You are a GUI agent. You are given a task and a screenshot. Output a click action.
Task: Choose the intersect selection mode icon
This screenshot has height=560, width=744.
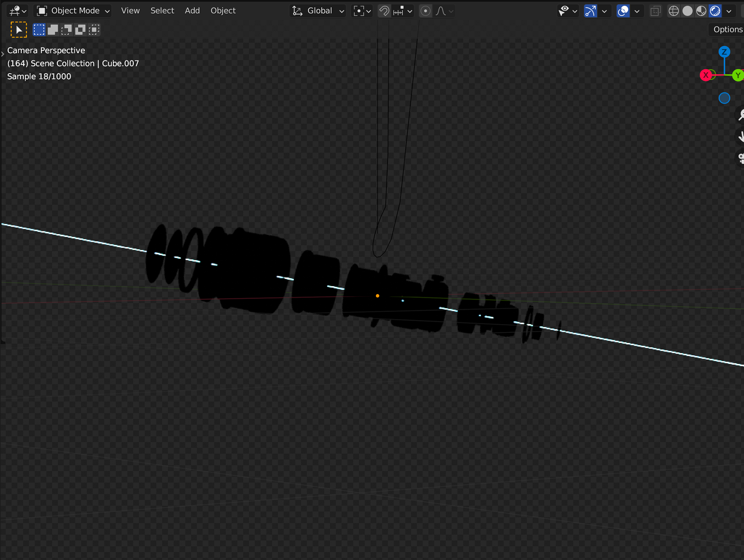point(94,30)
